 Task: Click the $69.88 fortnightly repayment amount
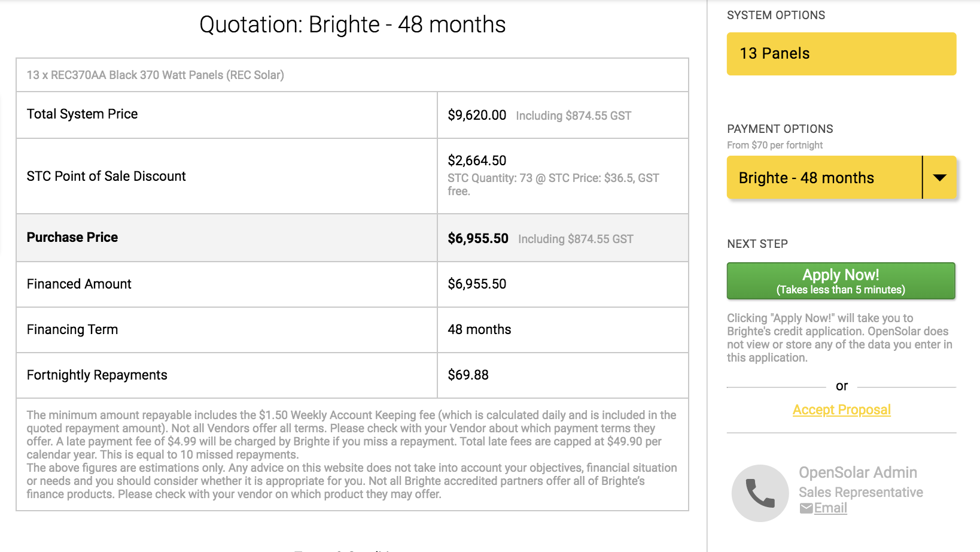pyautogui.click(x=468, y=375)
